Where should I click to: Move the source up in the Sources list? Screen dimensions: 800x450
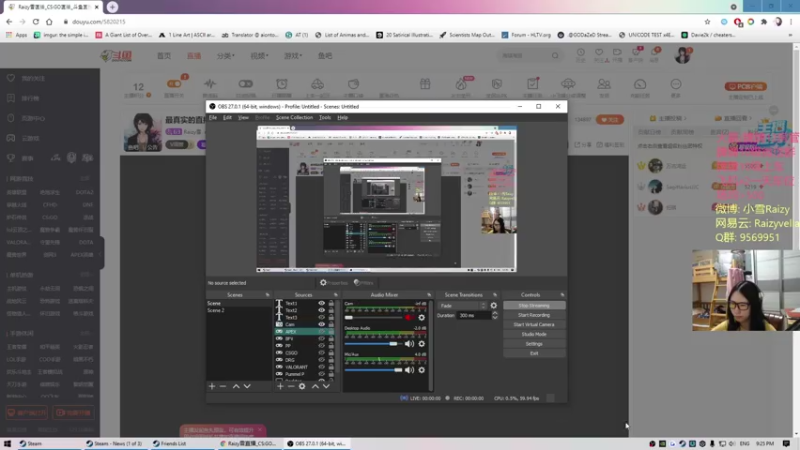315,386
